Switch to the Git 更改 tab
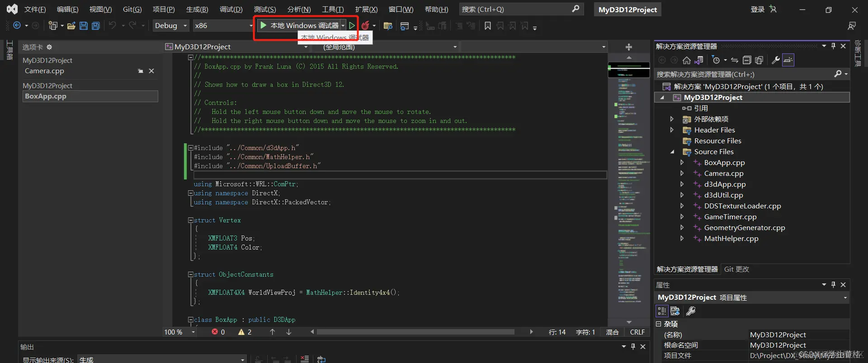This screenshot has width=868, height=363. click(736, 269)
